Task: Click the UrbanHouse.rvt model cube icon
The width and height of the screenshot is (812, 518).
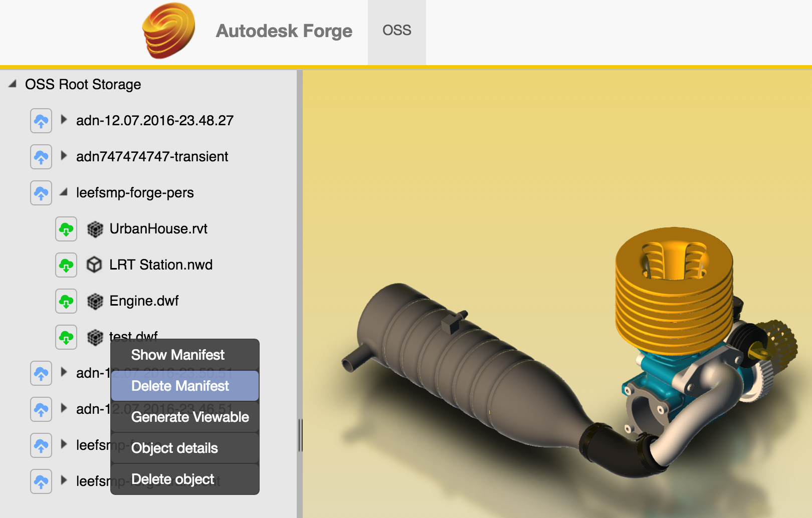Action: click(95, 229)
